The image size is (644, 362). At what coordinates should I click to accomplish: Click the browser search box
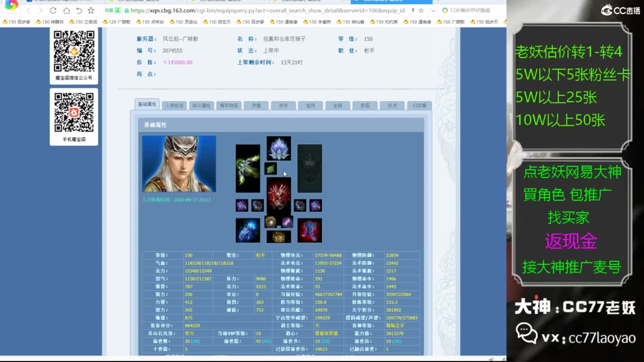(x=470, y=11)
